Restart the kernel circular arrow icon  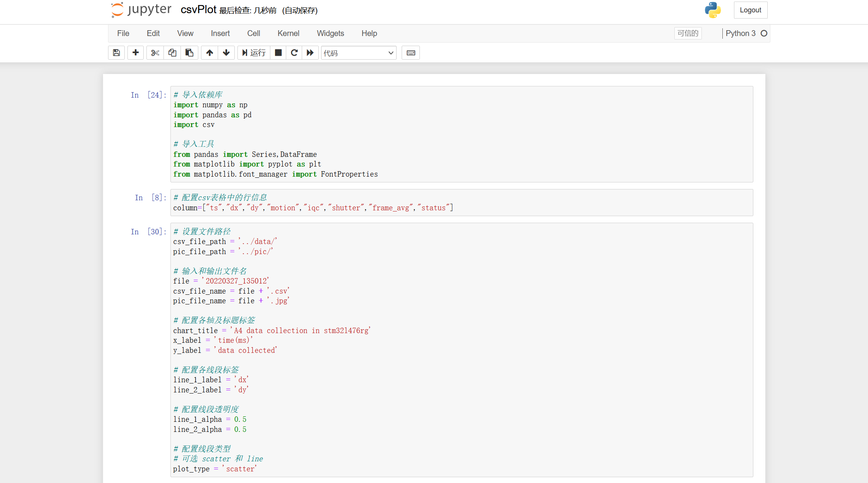pyautogui.click(x=294, y=53)
